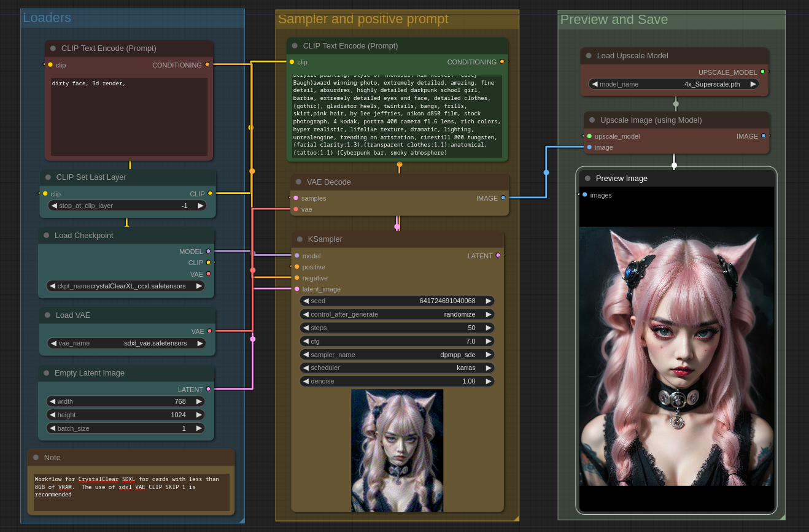Click the VAE output socket on Load VAE
809x532 pixels.
click(209, 331)
